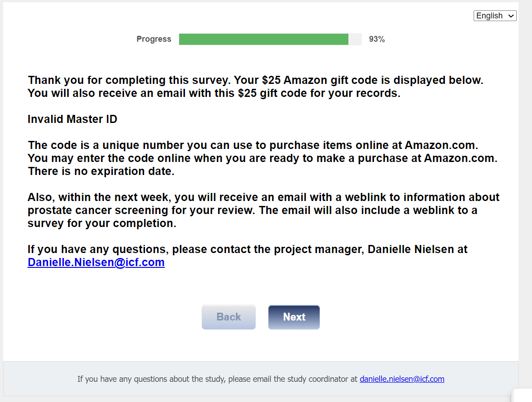Screen dimensions: 532x402
Task: Click the "If you have any questions, please contact" line
Action: click(247, 249)
